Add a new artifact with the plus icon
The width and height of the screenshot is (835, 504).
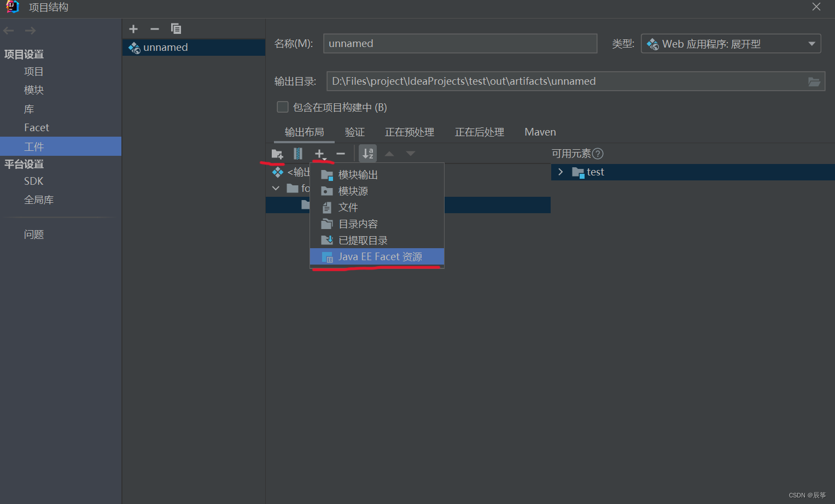[133, 29]
